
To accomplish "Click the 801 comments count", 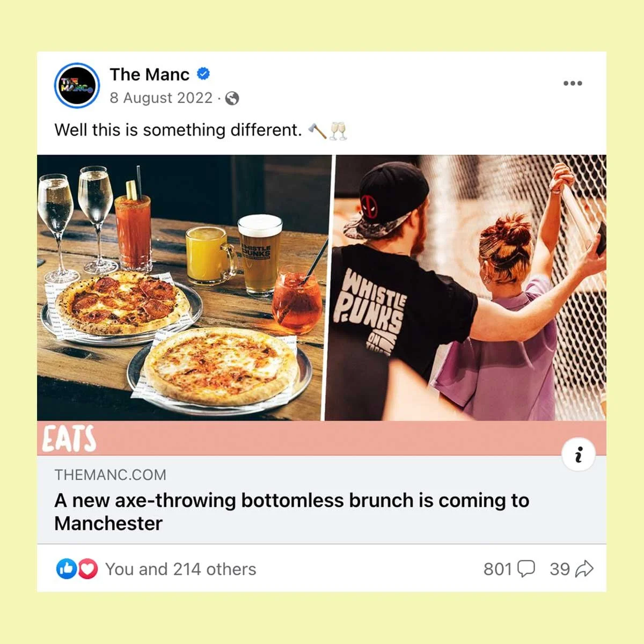I will pyautogui.click(x=497, y=569).
